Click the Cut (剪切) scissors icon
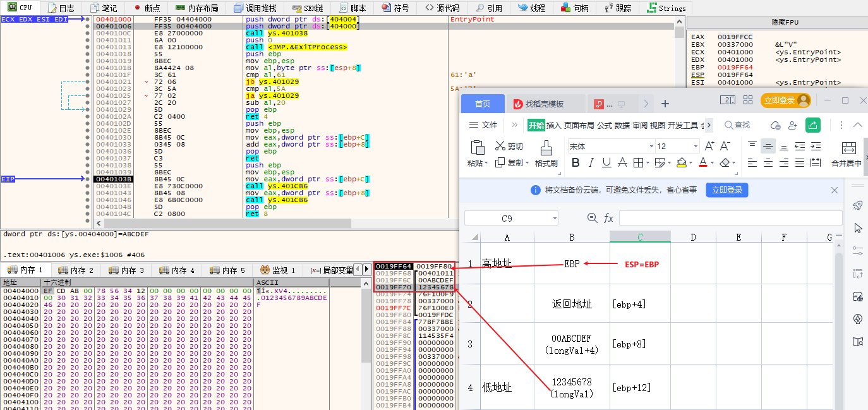Screen dimensions: 868x410 (500, 146)
